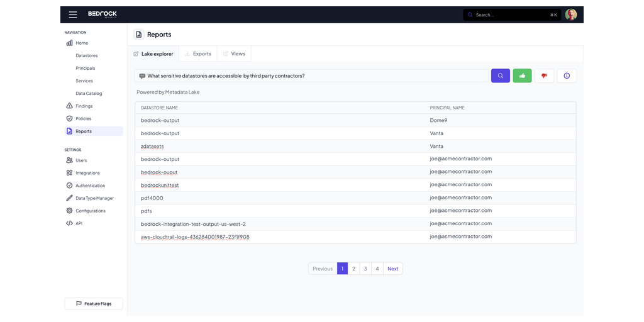Screen dimensions: 644x322
Task: Open Services in the sidebar
Action: point(84,81)
